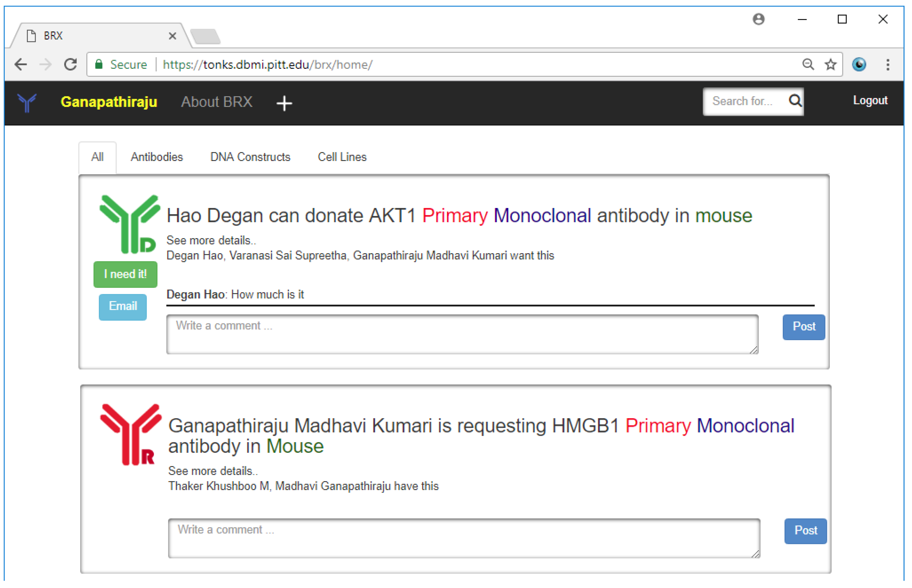Post comment on the AKT1 antibody listing
The height and width of the screenshot is (588, 912).
(x=803, y=327)
